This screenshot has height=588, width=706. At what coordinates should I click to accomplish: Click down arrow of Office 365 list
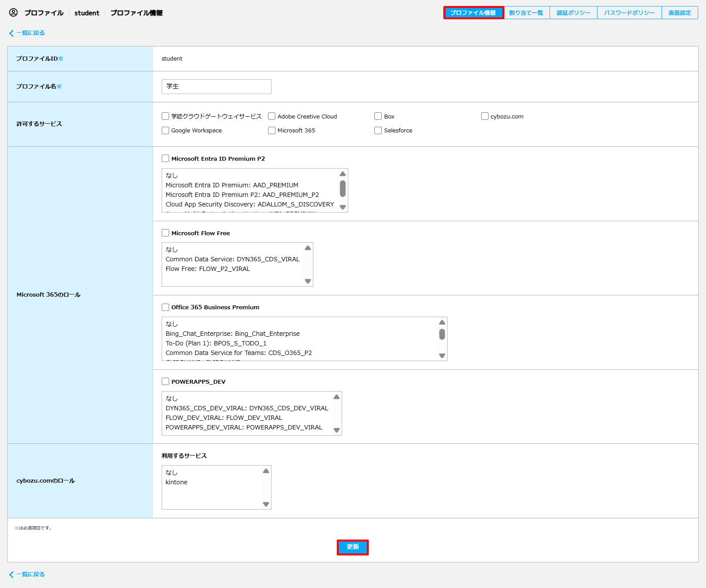[442, 356]
